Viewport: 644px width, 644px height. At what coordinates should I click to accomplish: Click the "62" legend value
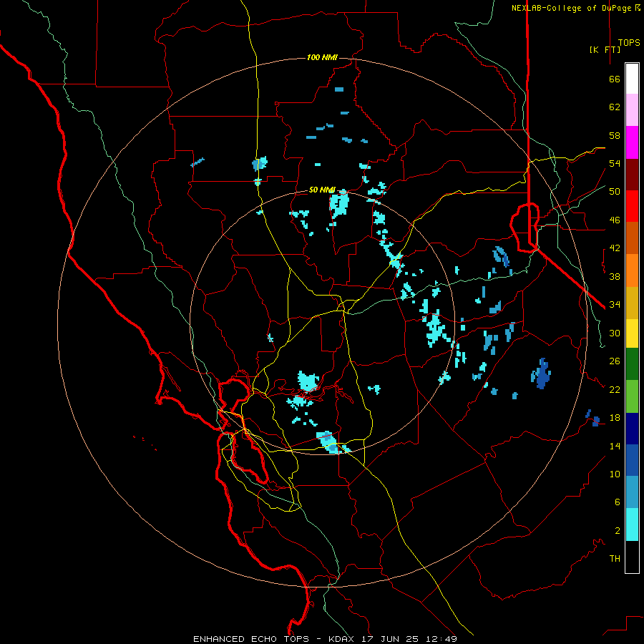(x=615, y=107)
